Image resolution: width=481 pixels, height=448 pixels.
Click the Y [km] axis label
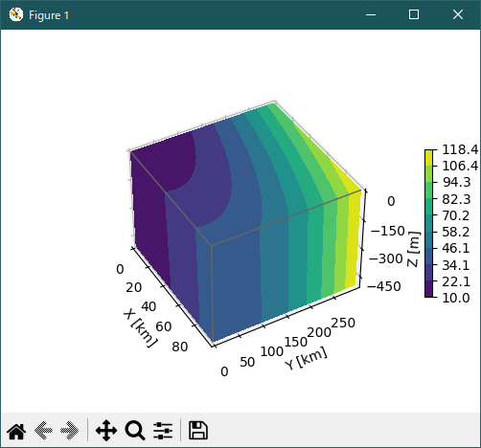click(x=306, y=359)
